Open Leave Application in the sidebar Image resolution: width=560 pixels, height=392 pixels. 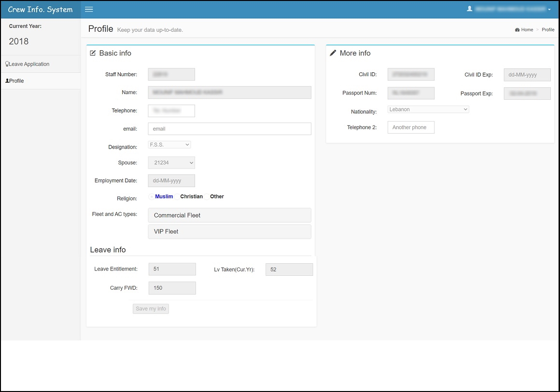click(x=29, y=64)
